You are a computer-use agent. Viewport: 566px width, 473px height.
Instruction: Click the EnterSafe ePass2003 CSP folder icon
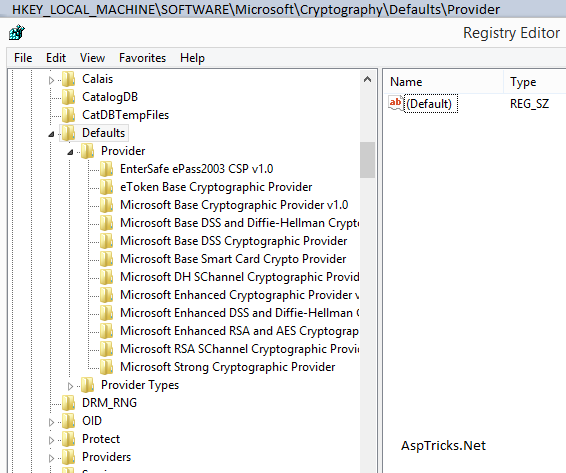[106, 169]
